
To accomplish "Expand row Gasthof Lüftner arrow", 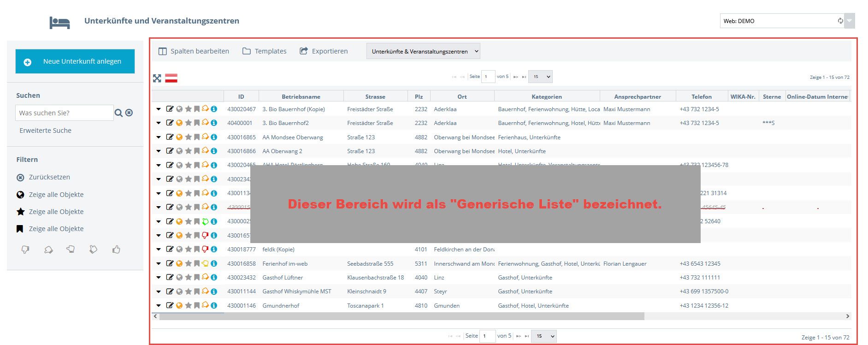I will 159,278.
